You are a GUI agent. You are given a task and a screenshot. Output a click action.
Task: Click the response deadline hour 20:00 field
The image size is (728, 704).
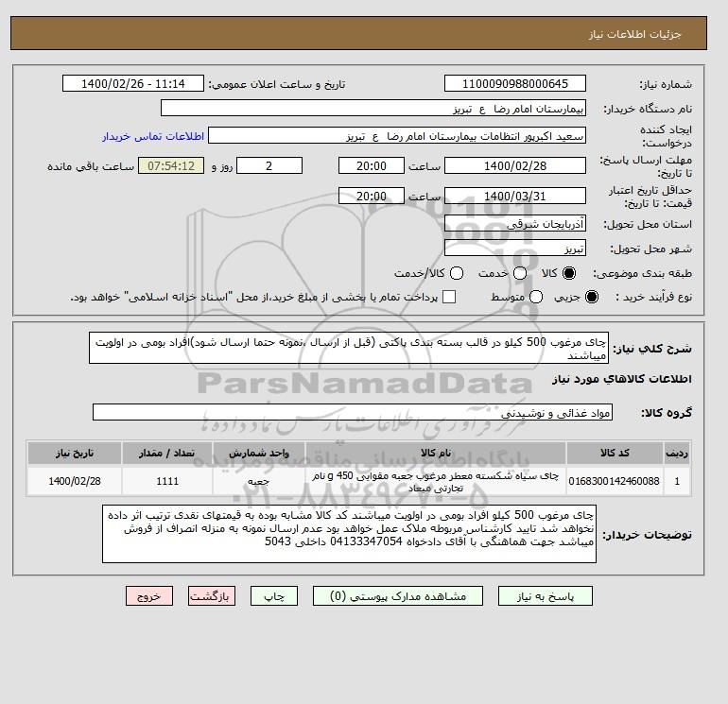(x=372, y=165)
